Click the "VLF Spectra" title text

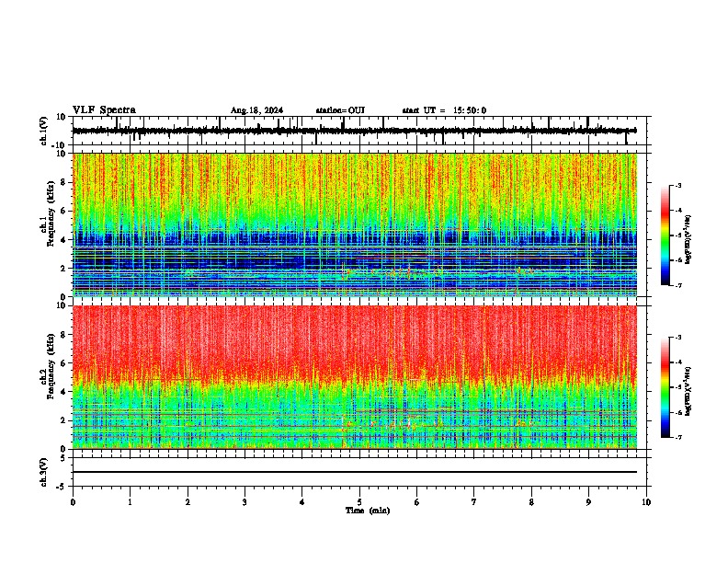click(104, 110)
